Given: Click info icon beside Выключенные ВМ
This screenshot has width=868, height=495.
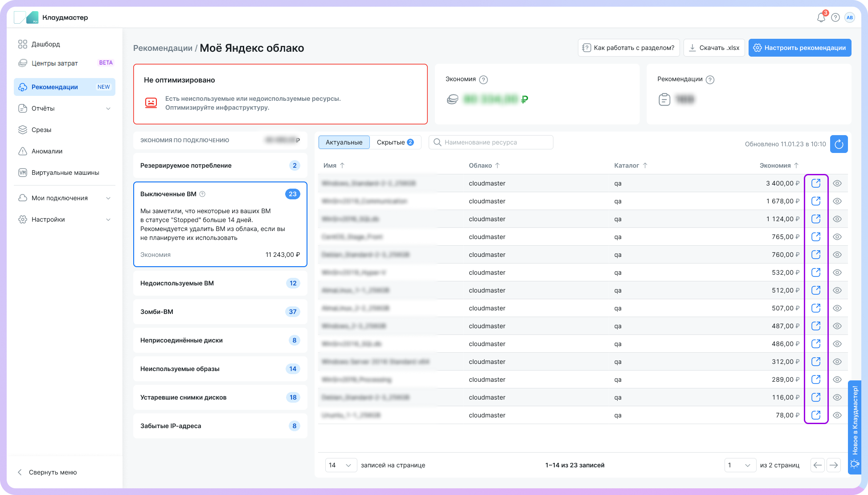Looking at the screenshot, I should tap(202, 194).
